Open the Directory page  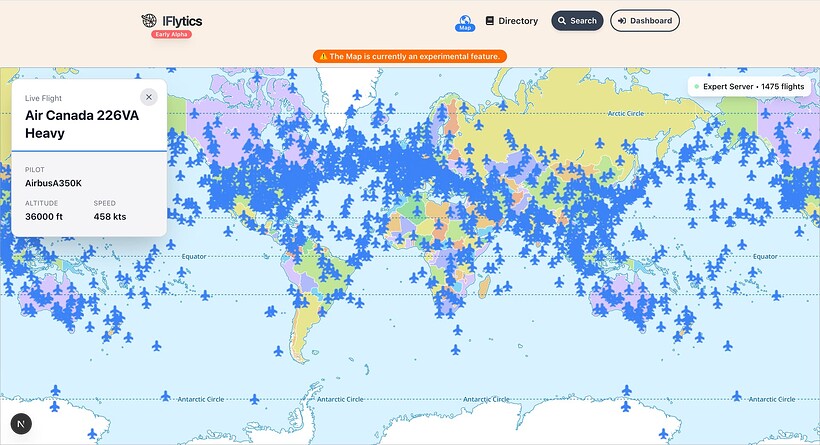click(511, 21)
